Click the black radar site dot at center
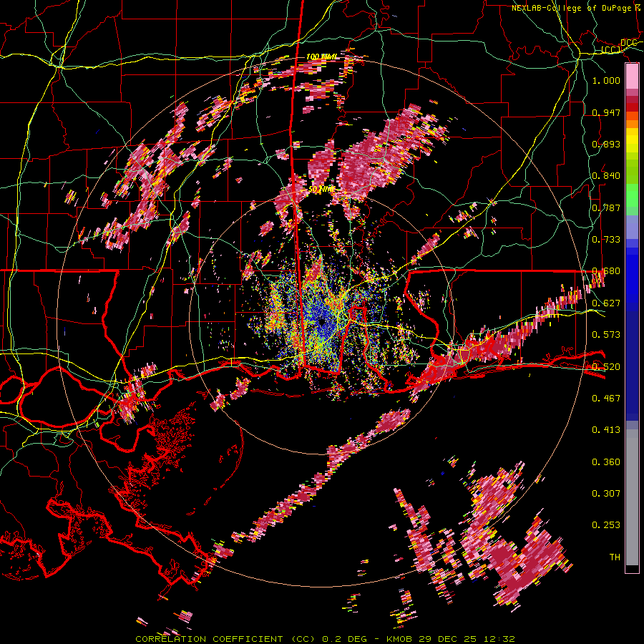The image size is (644, 644). [323, 322]
